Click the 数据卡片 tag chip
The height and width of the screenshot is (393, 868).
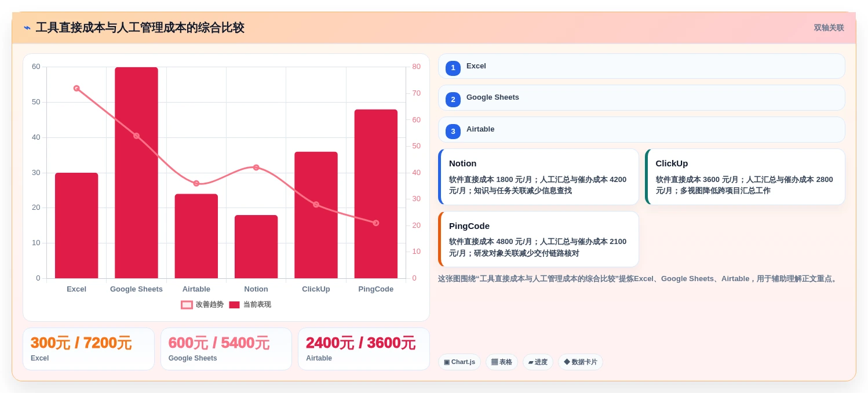click(x=581, y=362)
